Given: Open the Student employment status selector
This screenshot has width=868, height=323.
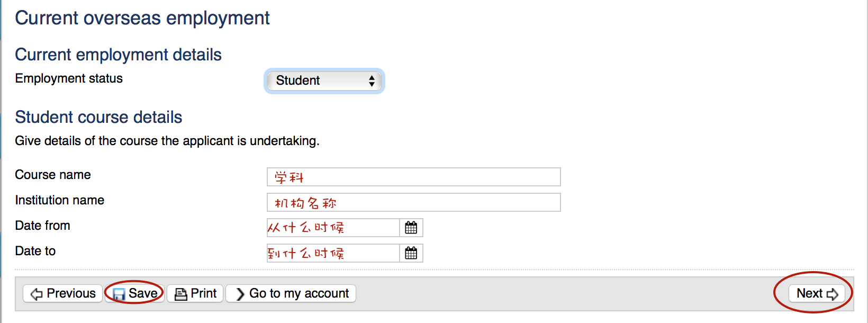Looking at the screenshot, I should [324, 80].
